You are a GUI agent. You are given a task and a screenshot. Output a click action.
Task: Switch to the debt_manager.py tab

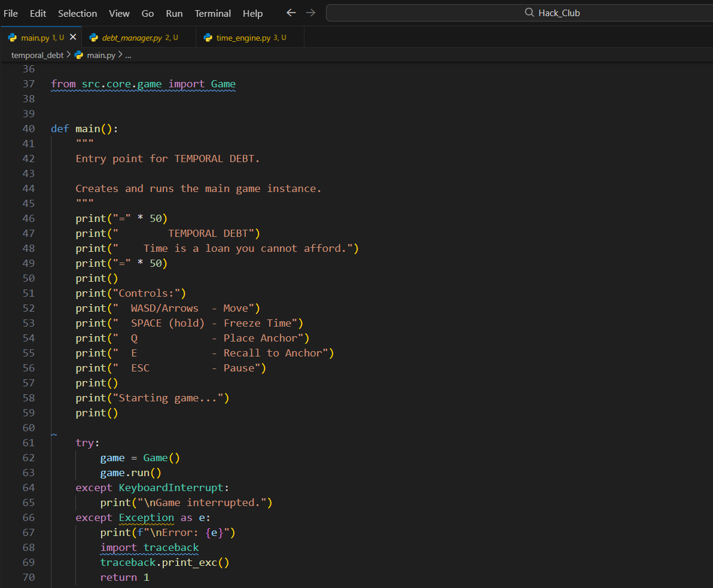tap(132, 38)
